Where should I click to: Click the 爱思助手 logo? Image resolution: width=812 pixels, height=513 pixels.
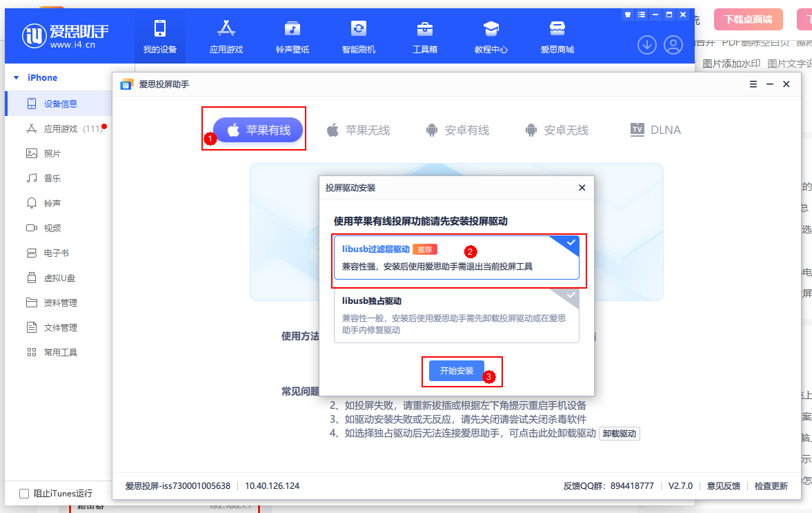66,36
